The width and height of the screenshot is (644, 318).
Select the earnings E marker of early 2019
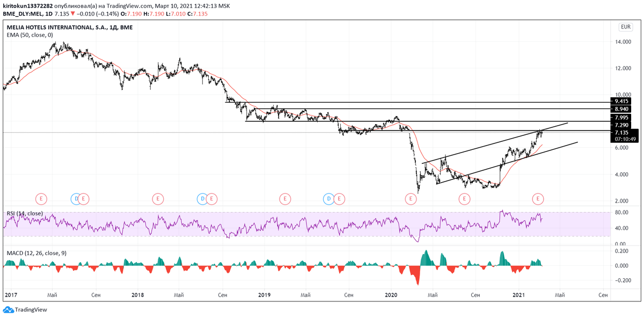(x=284, y=199)
